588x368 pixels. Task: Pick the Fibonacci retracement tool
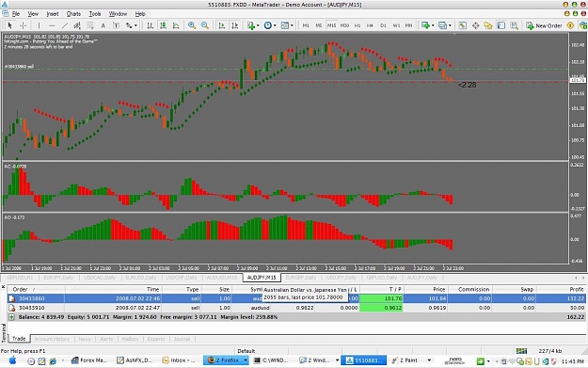click(90, 25)
